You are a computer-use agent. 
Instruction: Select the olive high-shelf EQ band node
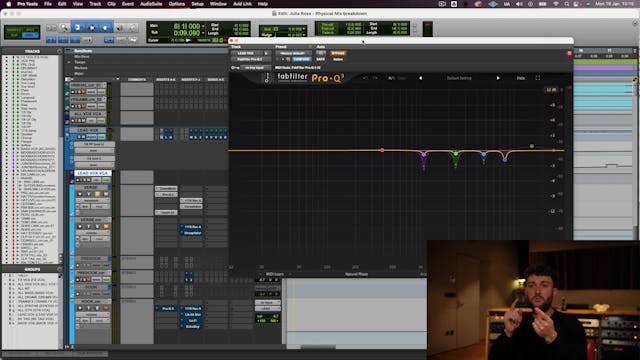(531, 146)
